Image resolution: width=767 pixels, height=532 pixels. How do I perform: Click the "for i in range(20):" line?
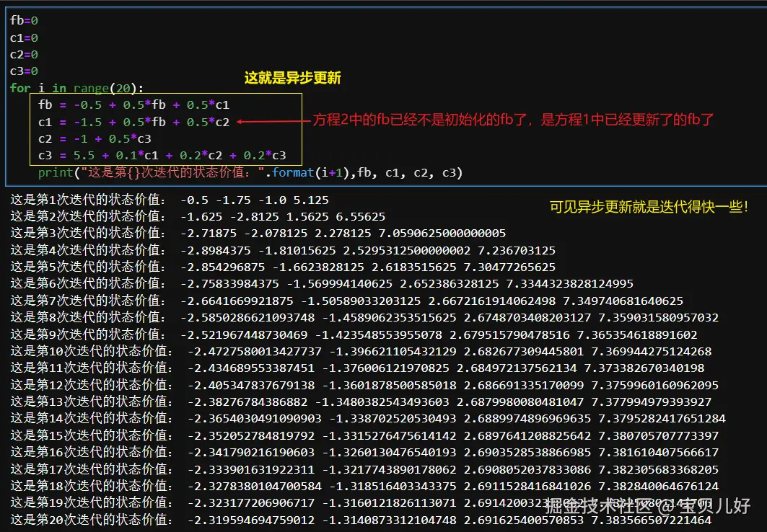pyautogui.click(x=76, y=88)
